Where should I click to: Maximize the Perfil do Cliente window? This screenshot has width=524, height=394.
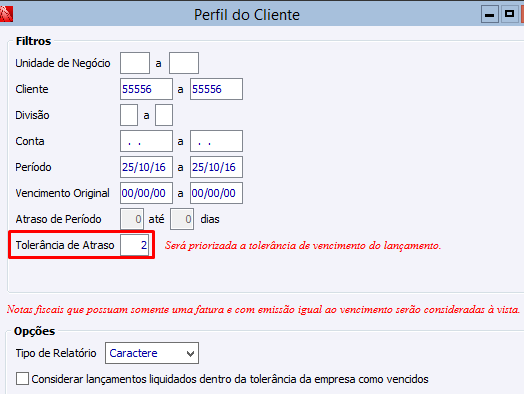[x=509, y=14]
